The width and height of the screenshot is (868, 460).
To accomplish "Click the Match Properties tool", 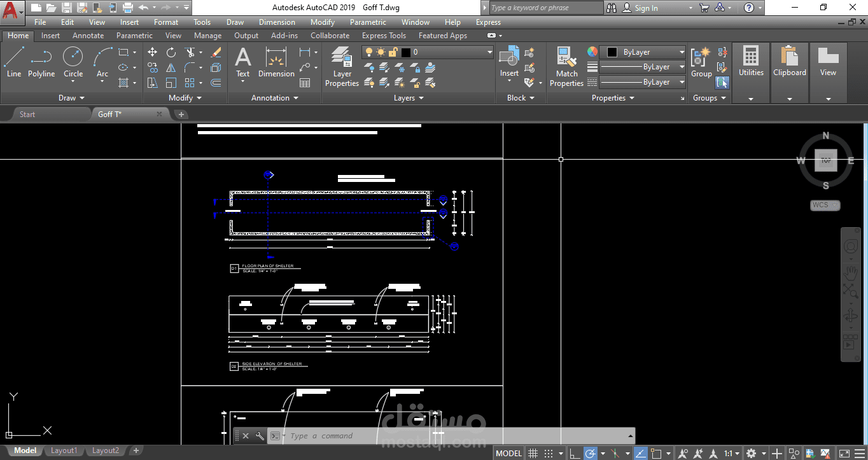I will pos(566,67).
